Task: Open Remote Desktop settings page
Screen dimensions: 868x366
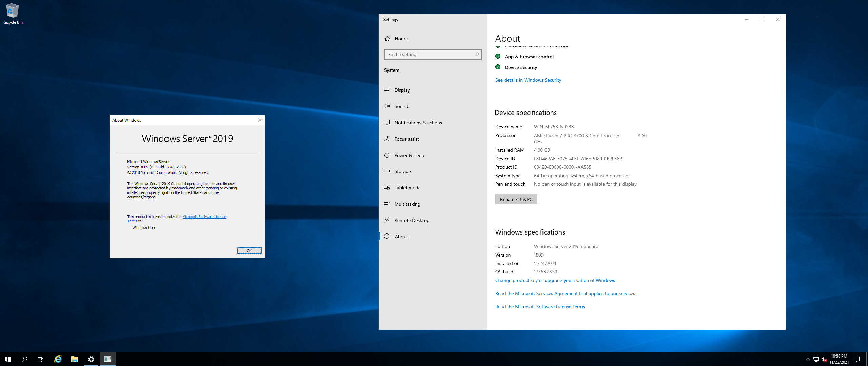Action: (433, 220)
